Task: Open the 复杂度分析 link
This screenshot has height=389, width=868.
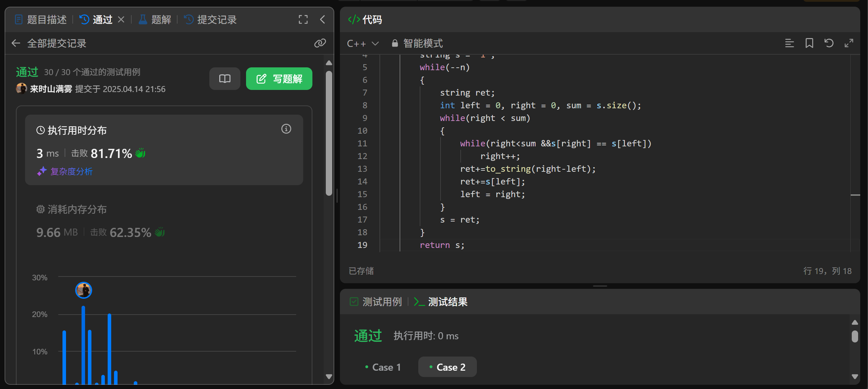Action: pos(71,172)
